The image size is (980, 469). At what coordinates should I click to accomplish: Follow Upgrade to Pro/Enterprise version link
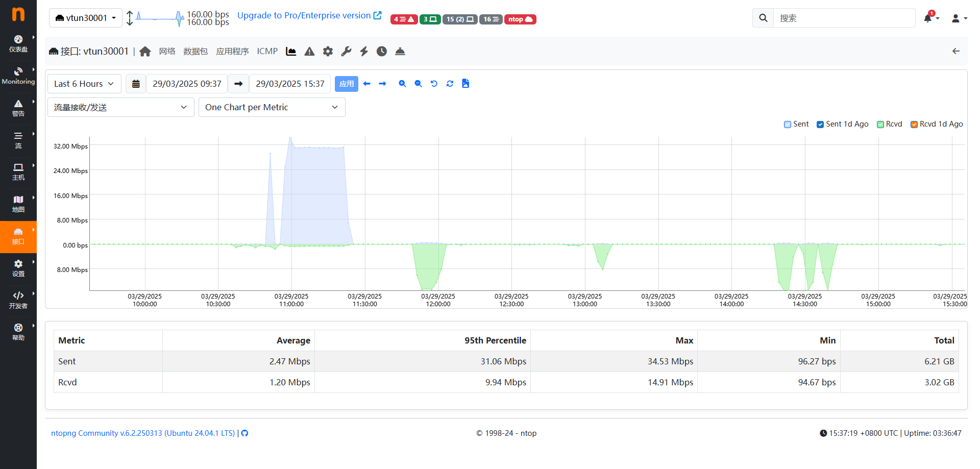pyautogui.click(x=309, y=15)
